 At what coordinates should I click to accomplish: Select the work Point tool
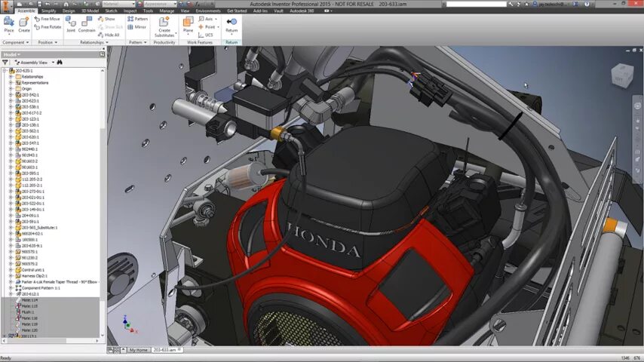(x=207, y=27)
